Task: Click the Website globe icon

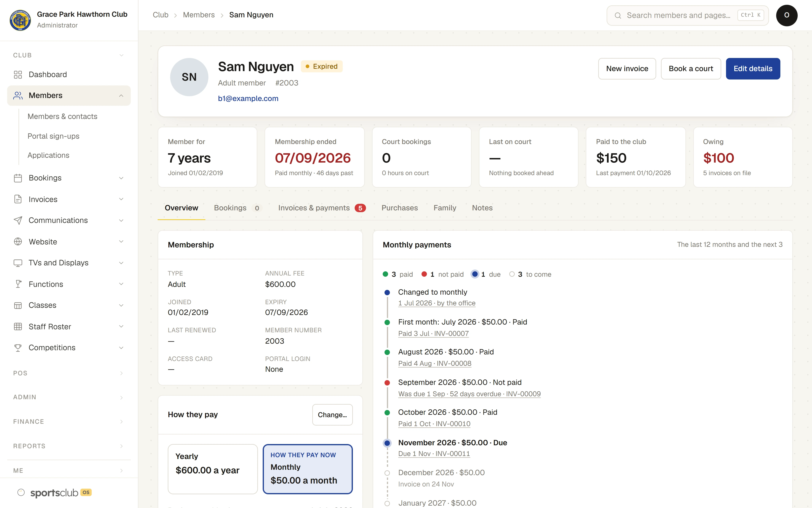Action: point(18,242)
